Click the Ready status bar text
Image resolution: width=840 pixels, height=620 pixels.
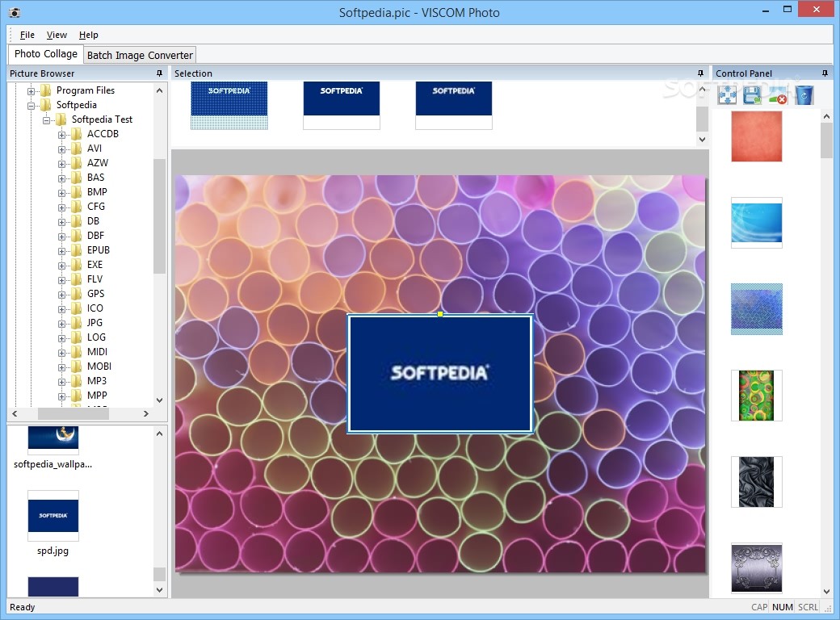point(22,607)
